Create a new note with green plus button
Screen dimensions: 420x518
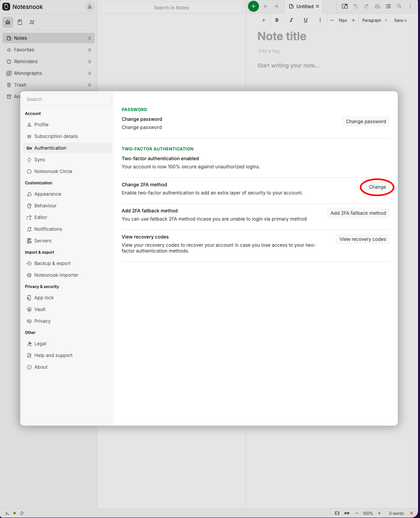pyautogui.click(x=253, y=6)
